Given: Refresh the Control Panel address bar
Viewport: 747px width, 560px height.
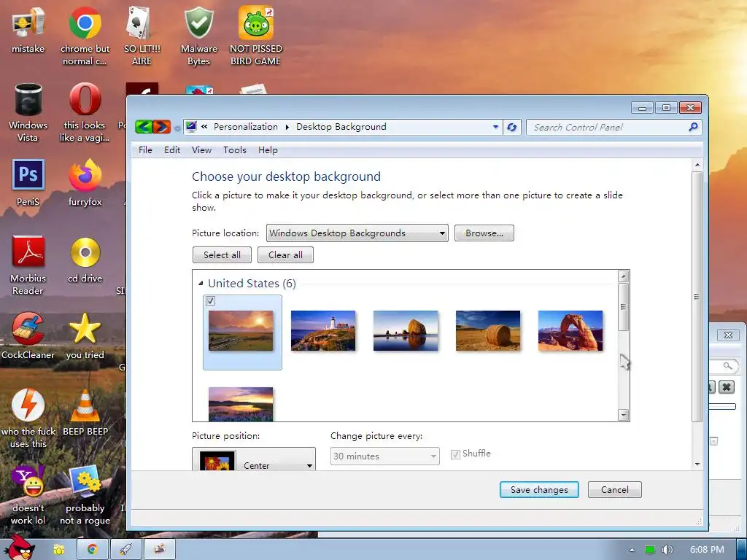Looking at the screenshot, I should (x=511, y=127).
